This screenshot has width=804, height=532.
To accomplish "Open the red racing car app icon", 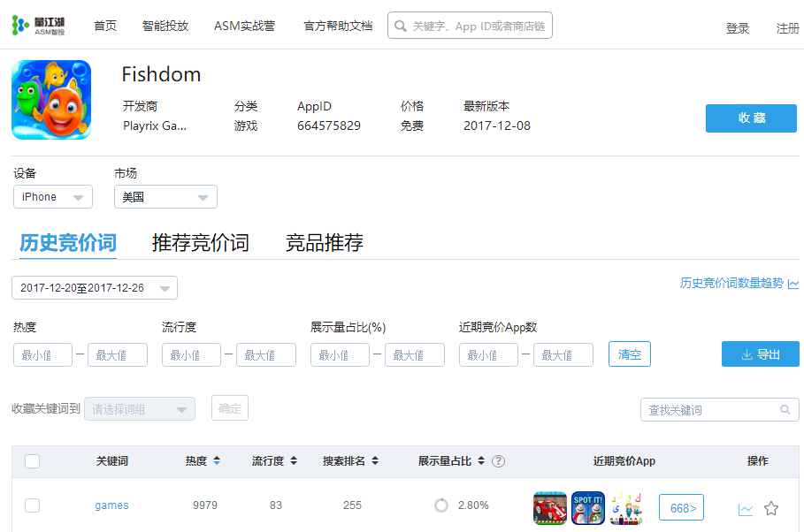I will (549, 508).
